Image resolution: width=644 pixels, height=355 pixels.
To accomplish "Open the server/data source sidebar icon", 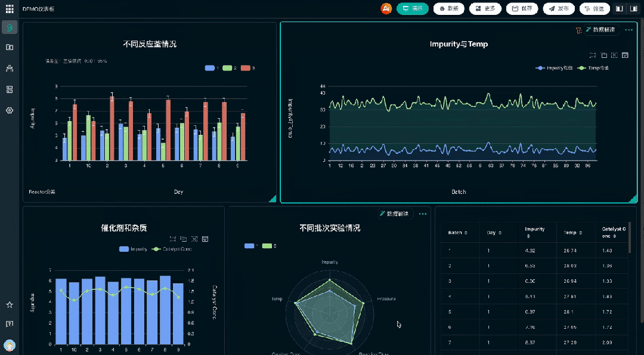I will pos(10,89).
